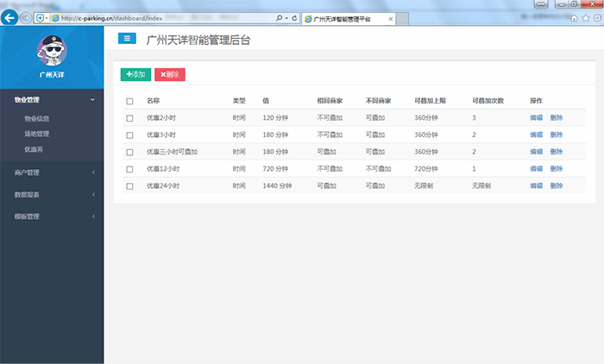Image resolution: width=604 pixels, height=364 pixels.
Task: Click 删除 link for 优惠2小时
Action: (x=557, y=118)
